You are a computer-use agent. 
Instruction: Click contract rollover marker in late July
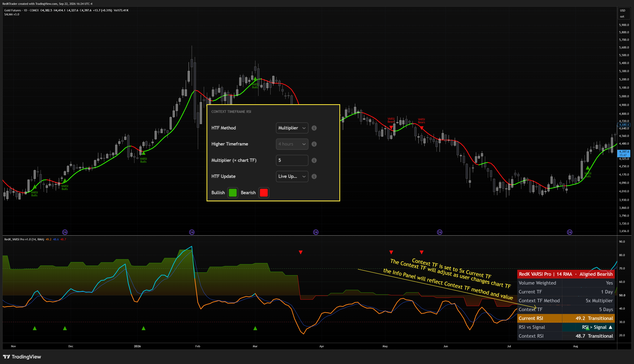[x=570, y=232]
